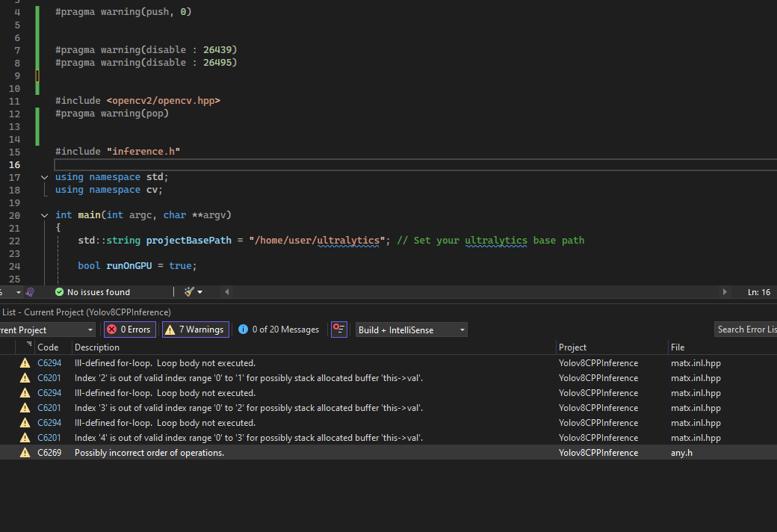The image size is (777, 532).
Task: Sort Error List by Project column
Action: (572, 347)
